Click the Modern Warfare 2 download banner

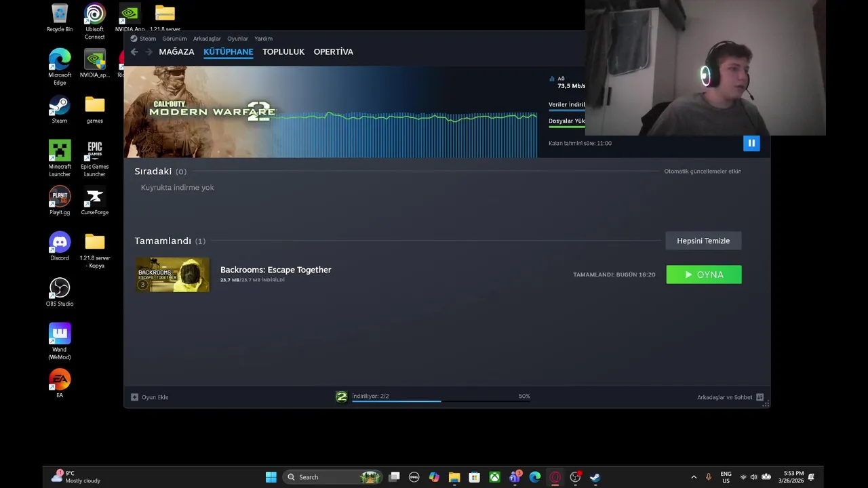(x=331, y=112)
